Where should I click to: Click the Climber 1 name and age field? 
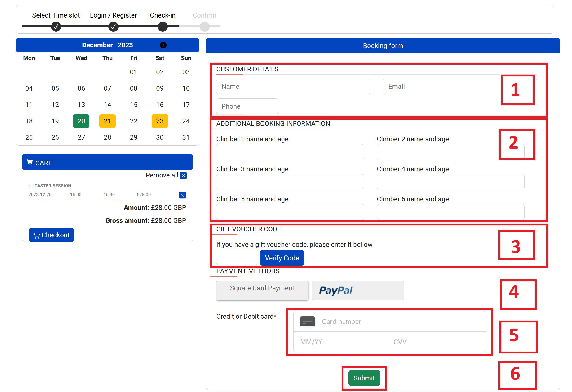(x=290, y=152)
